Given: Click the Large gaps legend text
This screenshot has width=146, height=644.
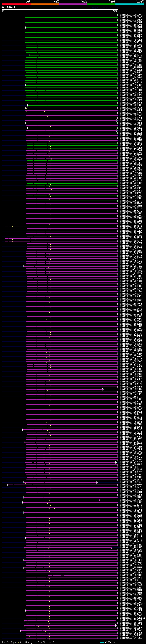Looking at the screenshot, I should (x=28, y=642).
